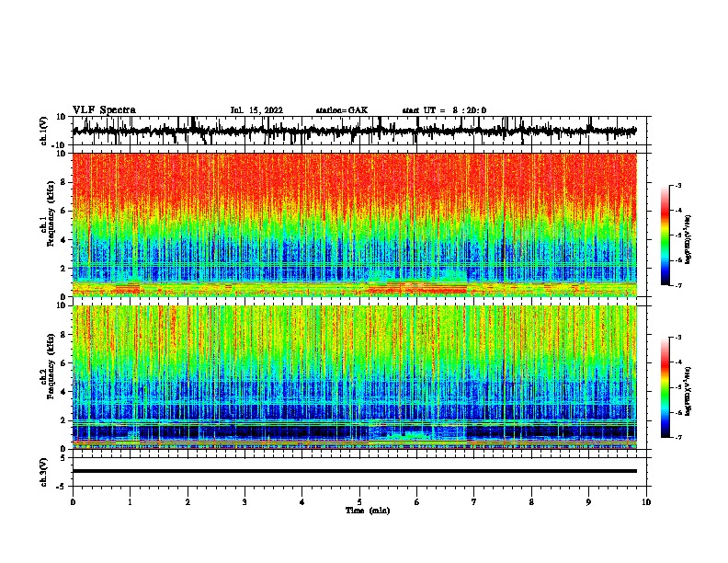Click the "8" tick on the time axis
This screenshot has width=728, height=563.
[x=531, y=502]
